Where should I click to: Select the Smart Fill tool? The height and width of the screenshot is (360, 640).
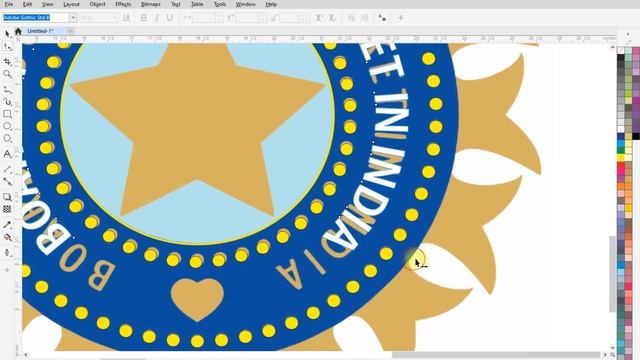coord(7,253)
